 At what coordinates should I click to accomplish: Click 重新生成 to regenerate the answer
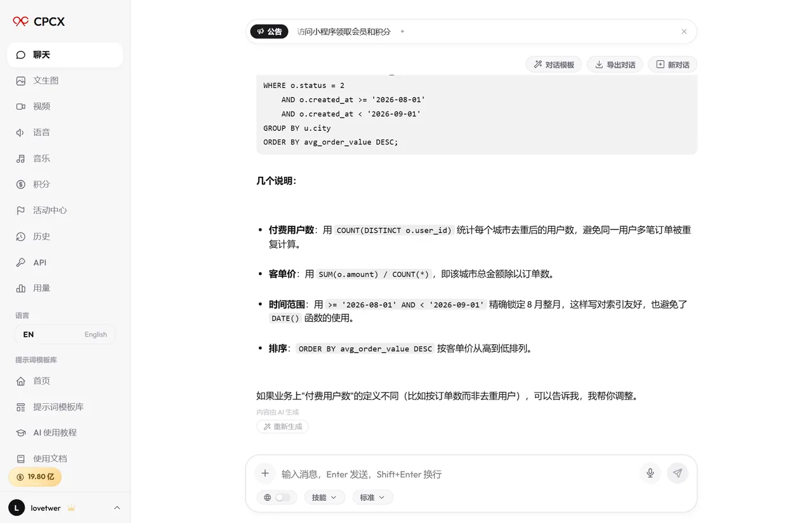(283, 427)
